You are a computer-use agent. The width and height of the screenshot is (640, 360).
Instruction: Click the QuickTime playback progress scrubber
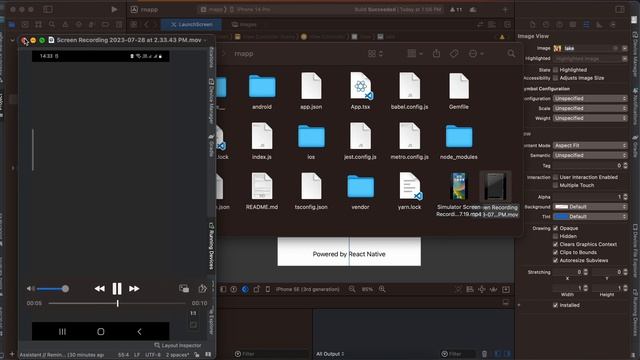click(117, 303)
